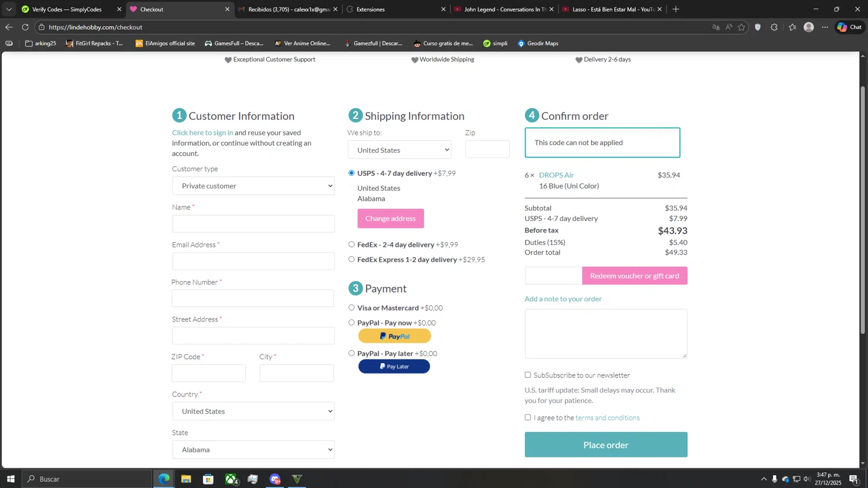Select FedEx 2-4 day delivery option
Screen dimensions: 868x488
tap(351, 244)
